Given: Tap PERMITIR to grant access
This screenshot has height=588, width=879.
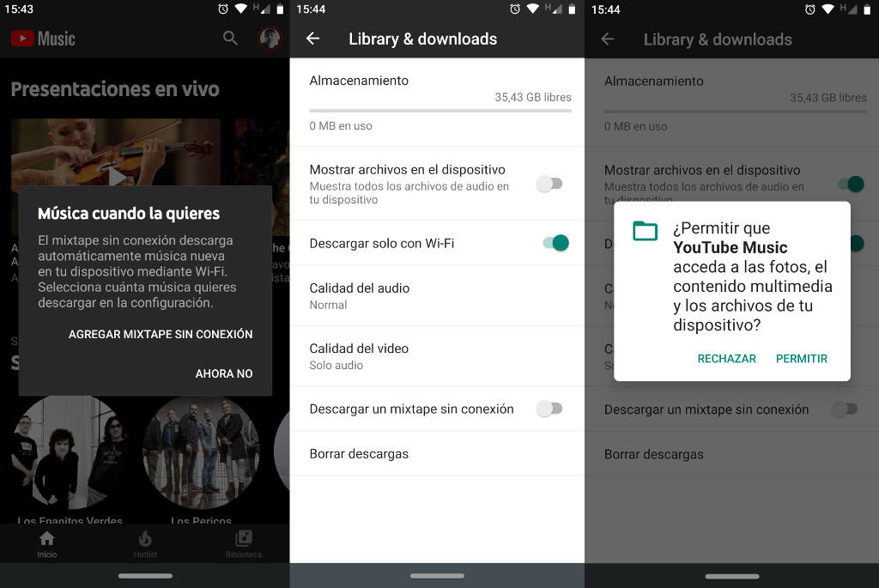Looking at the screenshot, I should pyautogui.click(x=801, y=359).
